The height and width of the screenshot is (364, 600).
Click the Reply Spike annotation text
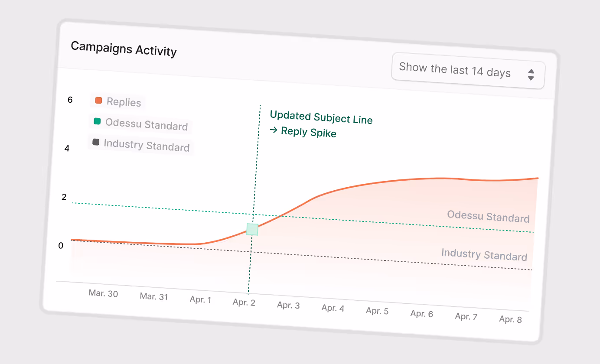[309, 132]
